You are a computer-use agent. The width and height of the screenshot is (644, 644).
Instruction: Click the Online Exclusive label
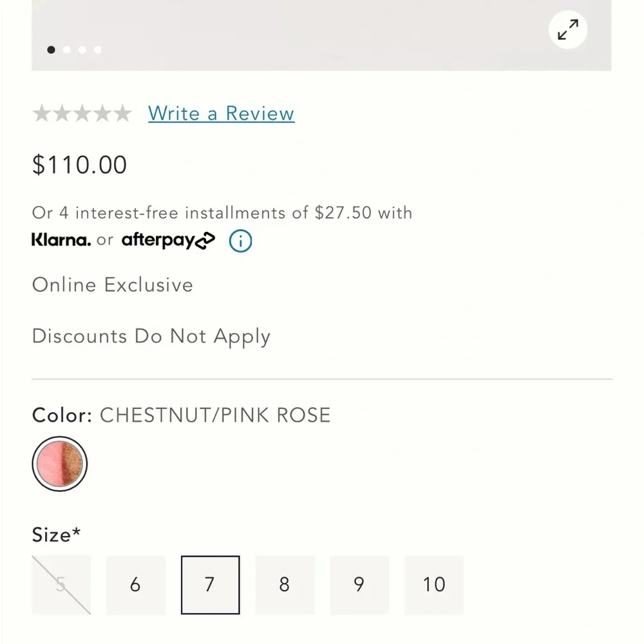113,285
